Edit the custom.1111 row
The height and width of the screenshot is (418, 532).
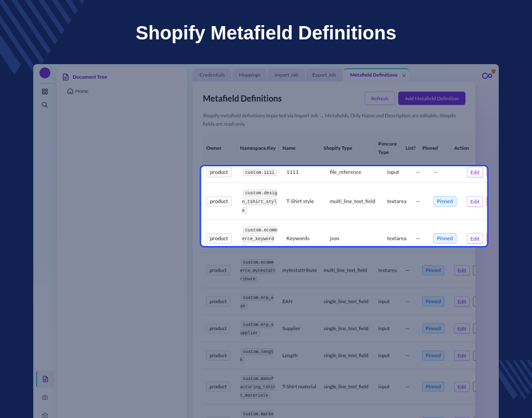[x=475, y=172]
